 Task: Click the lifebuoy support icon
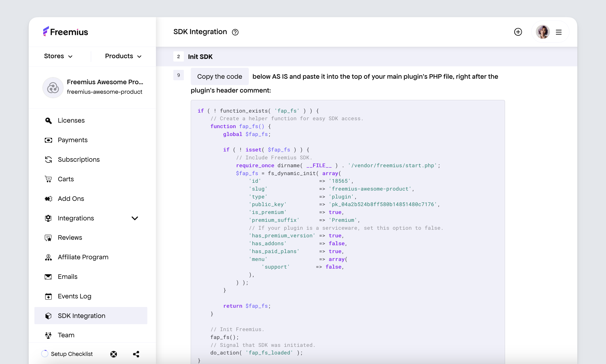coord(114,354)
